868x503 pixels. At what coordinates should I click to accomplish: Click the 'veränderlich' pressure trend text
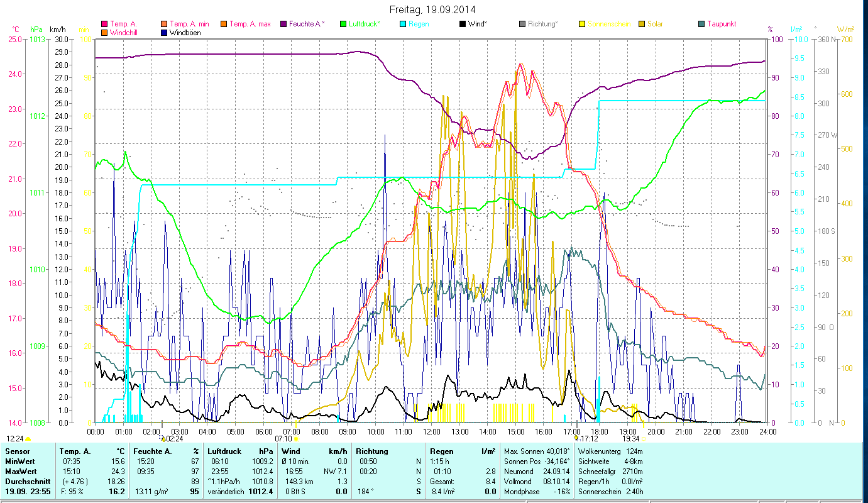pos(226,491)
